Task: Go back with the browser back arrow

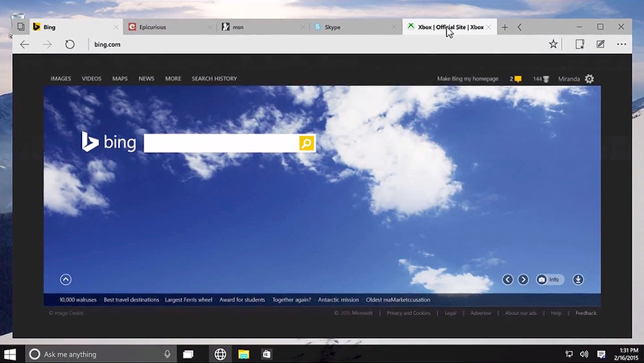Action: point(25,44)
